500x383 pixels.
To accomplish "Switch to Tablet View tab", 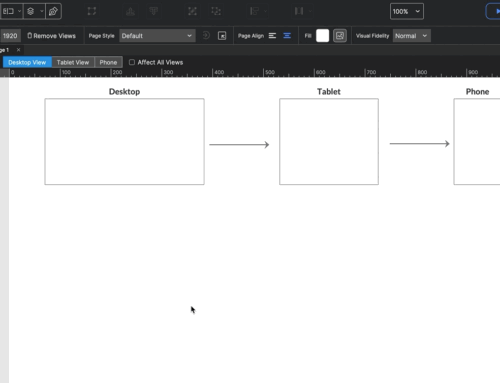I will coord(73,62).
